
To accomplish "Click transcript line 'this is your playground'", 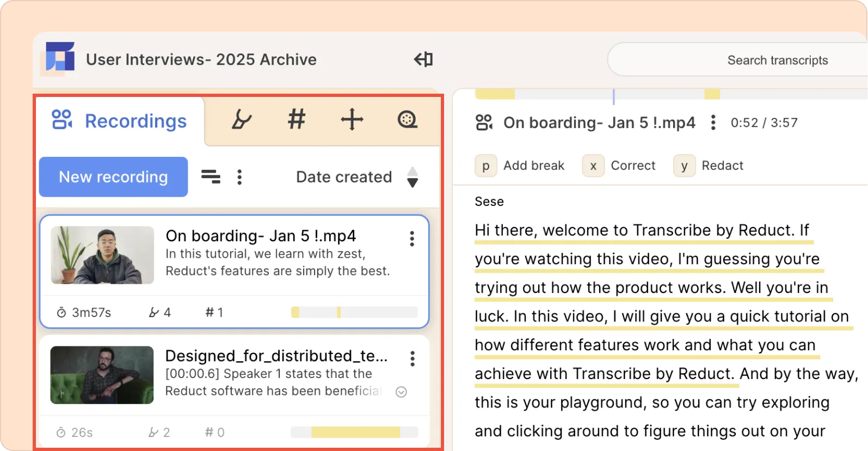I will (652, 403).
